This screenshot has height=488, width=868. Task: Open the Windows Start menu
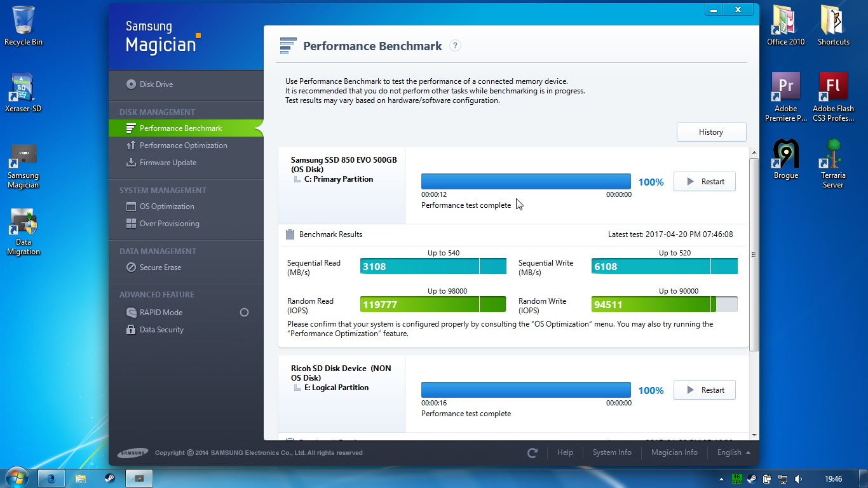16,477
